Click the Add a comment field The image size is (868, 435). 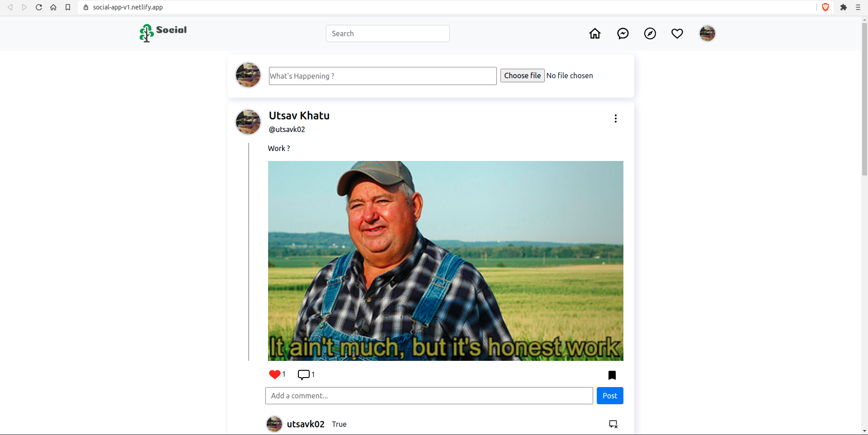tap(429, 396)
